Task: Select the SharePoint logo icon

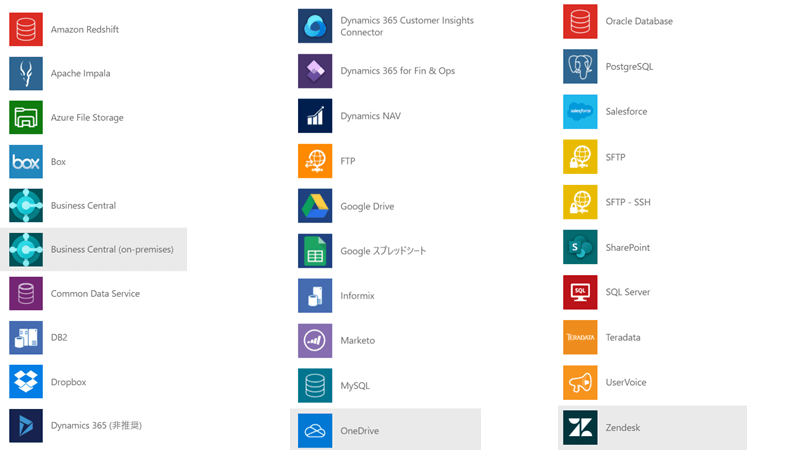Action: point(580,247)
